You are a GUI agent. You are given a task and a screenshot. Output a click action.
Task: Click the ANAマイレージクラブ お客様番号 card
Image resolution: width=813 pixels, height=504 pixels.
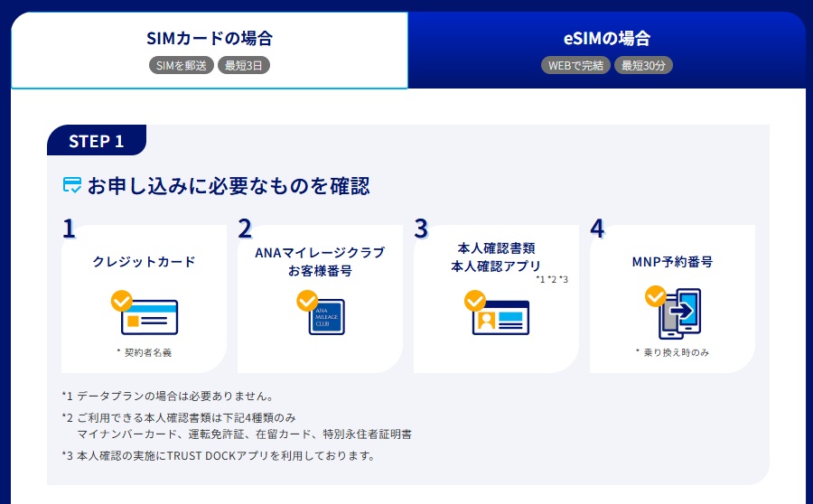tap(320, 299)
